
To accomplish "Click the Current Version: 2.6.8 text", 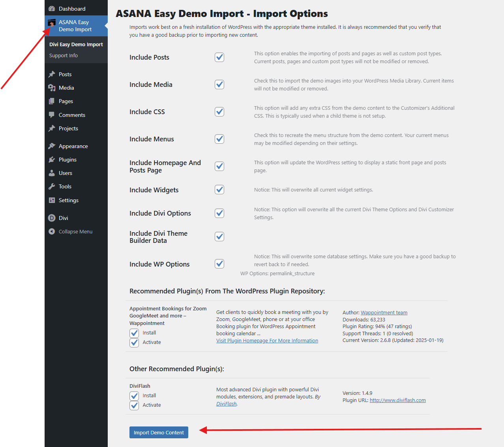I will (393, 340).
